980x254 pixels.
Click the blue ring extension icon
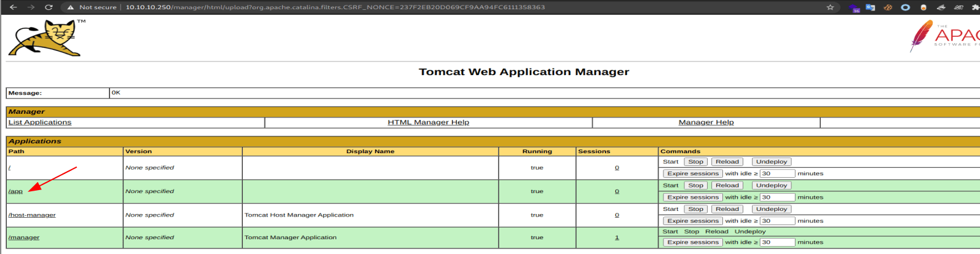pyautogui.click(x=905, y=7)
